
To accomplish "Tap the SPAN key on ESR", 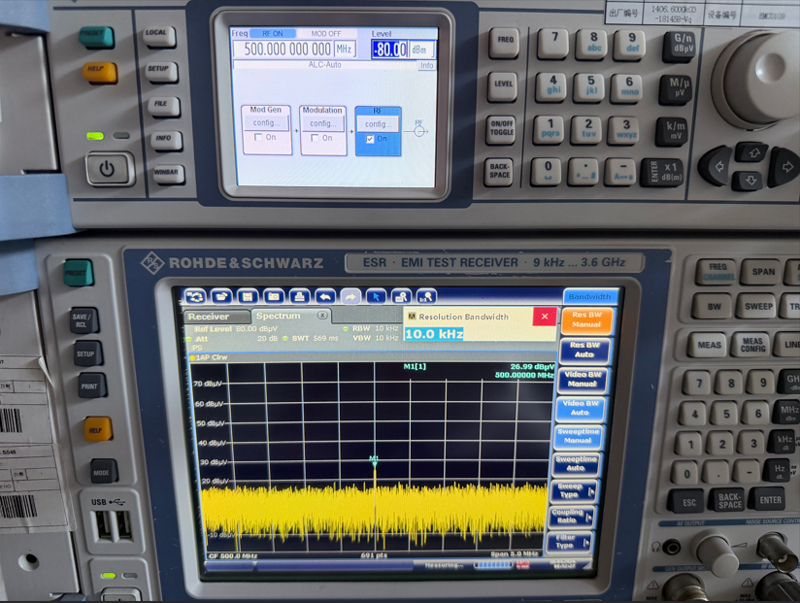I will (763, 271).
